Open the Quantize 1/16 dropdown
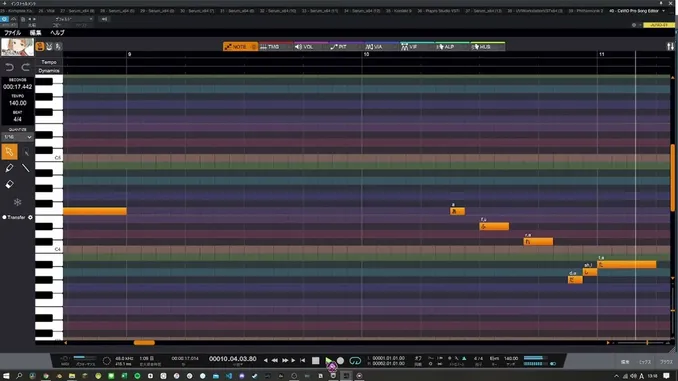 17,137
